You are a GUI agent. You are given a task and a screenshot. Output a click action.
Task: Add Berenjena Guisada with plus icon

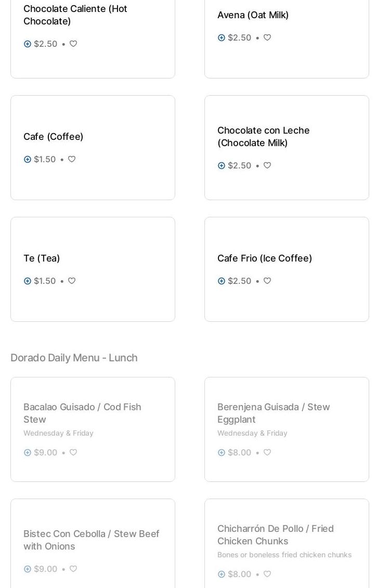click(222, 453)
